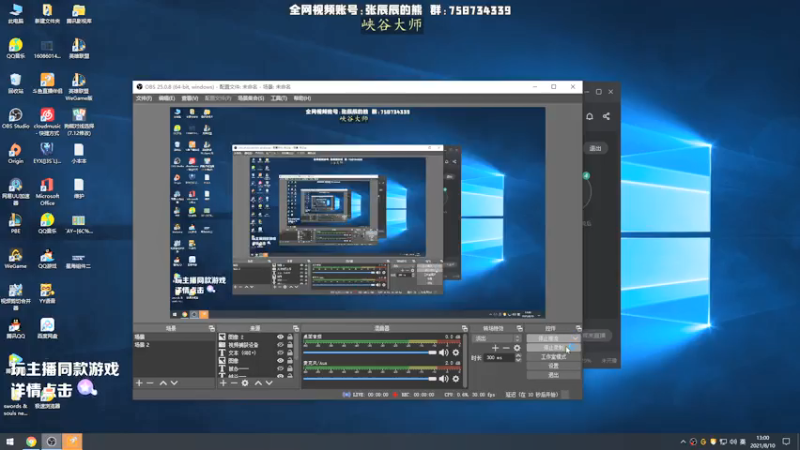800x450 pixels.
Task: Open desktop audio settings gear in mixer
Action: click(456, 353)
